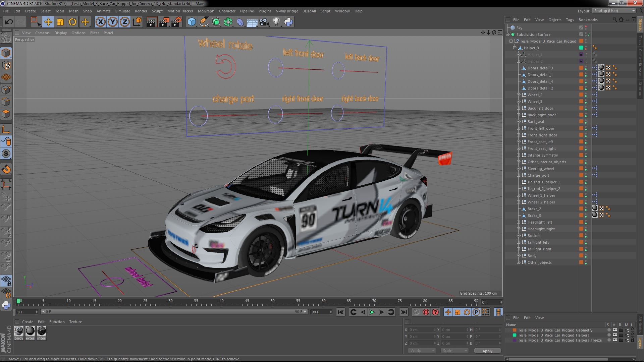The image size is (644, 362).
Task: Open the Layout dropdown Startup (User)
Action: click(614, 11)
